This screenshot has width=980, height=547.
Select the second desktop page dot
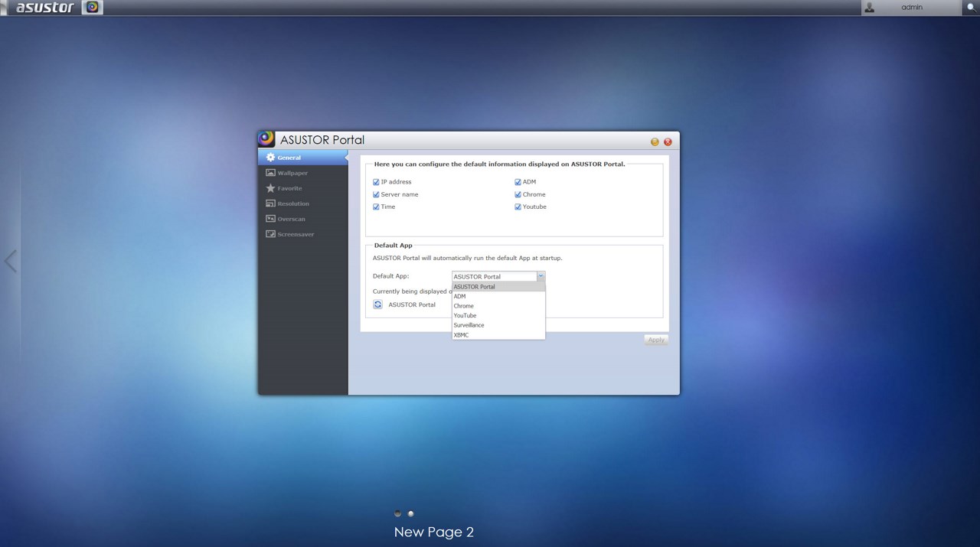pyautogui.click(x=411, y=513)
